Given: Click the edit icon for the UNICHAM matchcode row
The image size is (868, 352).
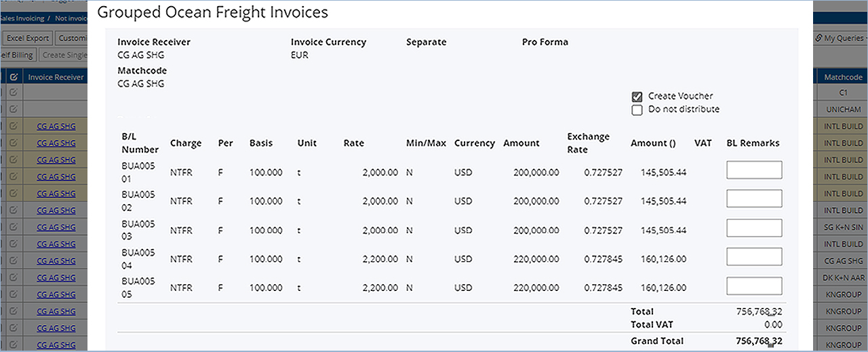Looking at the screenshot, I should click(14, 109).
